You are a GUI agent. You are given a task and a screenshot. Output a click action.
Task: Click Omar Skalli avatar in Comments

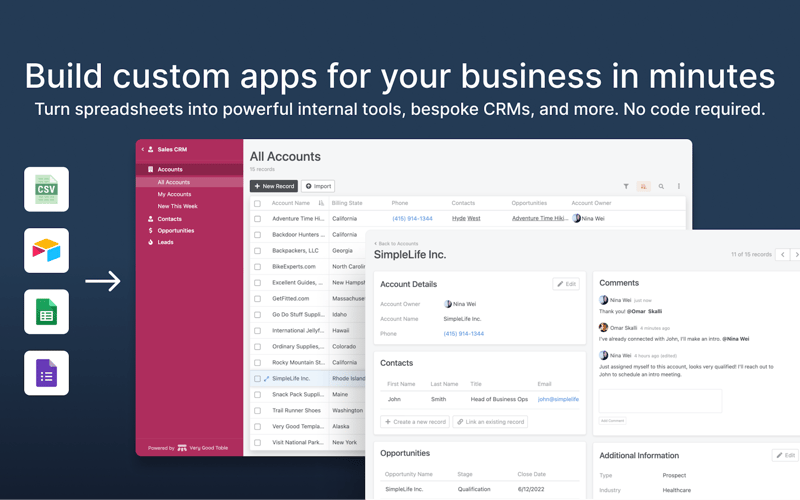(x=604, y=328)
